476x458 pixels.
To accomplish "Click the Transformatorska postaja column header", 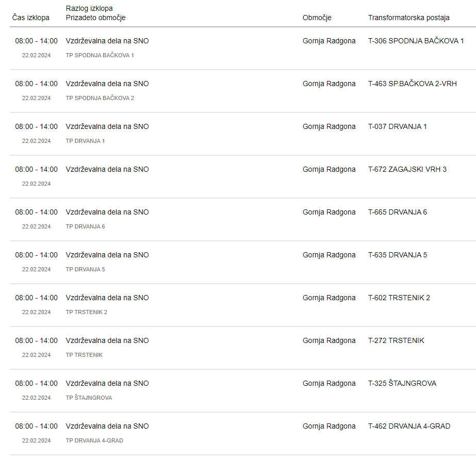I will (408, 18).
